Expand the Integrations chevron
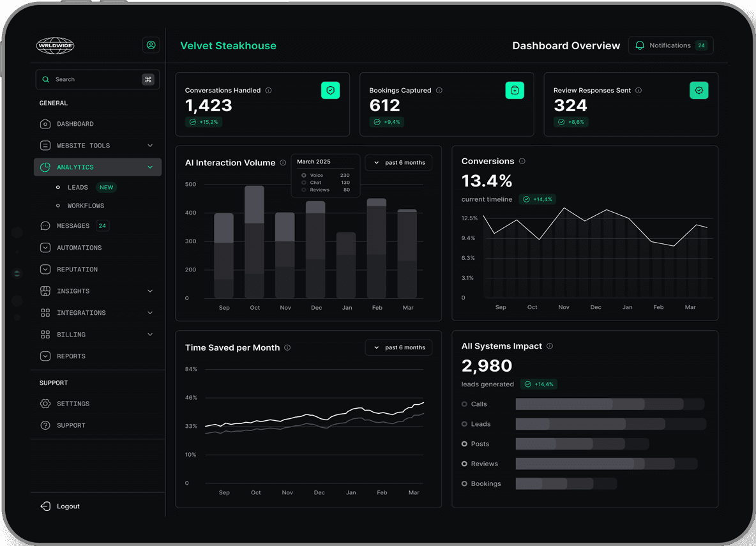 click(x=150, y=312)
